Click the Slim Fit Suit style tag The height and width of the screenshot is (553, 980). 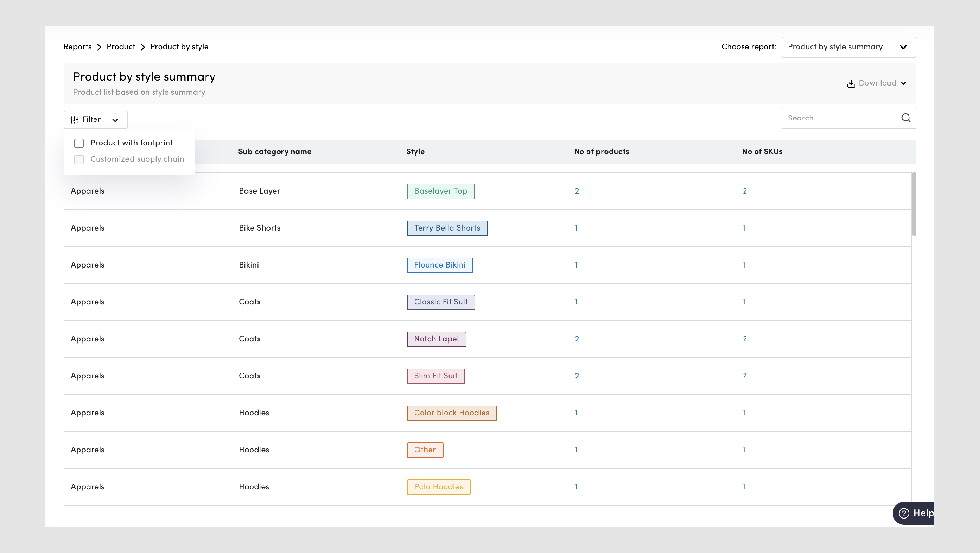(x=435, y=376)
